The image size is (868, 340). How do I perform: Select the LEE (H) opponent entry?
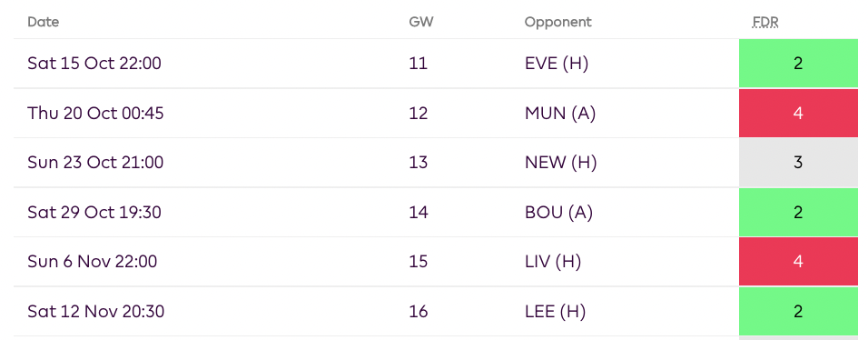556,311
